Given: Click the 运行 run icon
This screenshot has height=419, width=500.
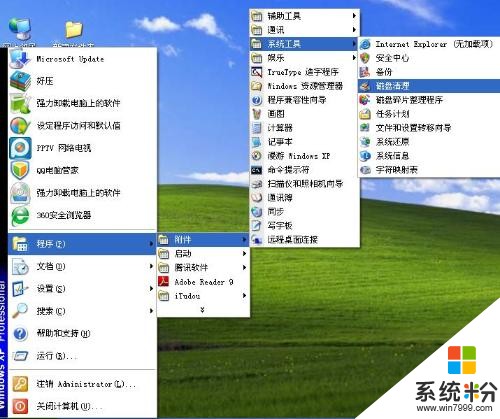Looking at the screenshot, I should click(20, 356).
